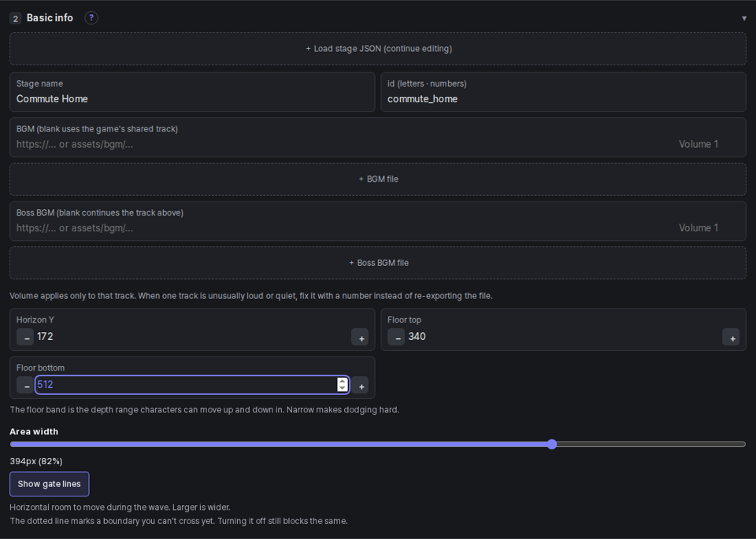Click the Area width slider handle
Viewport: 756px width, 539px height.
552,444
